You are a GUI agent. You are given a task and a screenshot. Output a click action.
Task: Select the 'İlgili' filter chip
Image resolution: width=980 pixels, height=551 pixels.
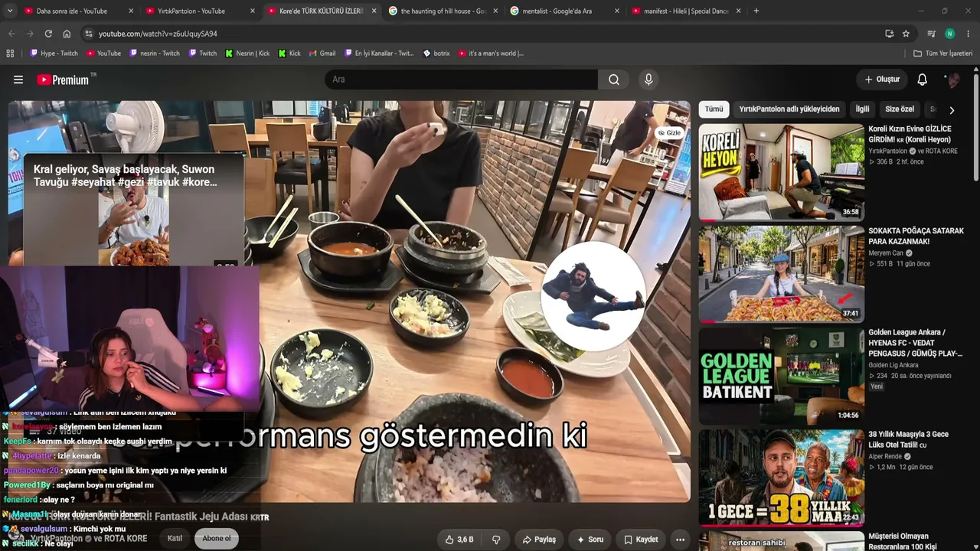coord(862,109)
